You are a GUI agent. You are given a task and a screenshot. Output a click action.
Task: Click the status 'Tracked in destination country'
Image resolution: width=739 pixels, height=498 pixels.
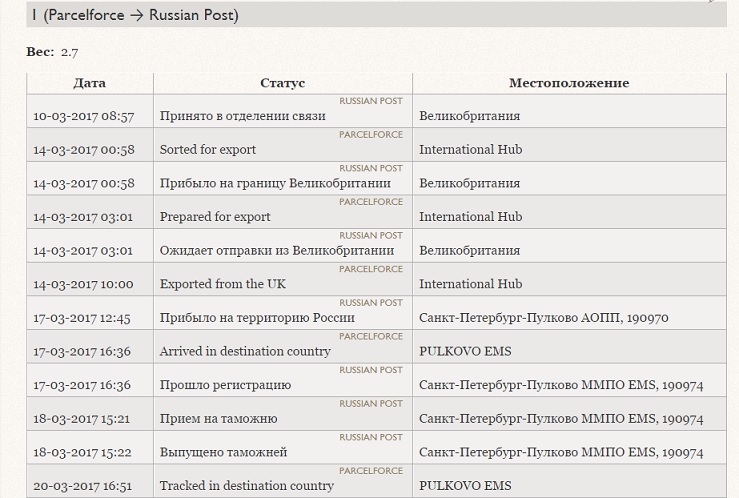pos(247,486)
